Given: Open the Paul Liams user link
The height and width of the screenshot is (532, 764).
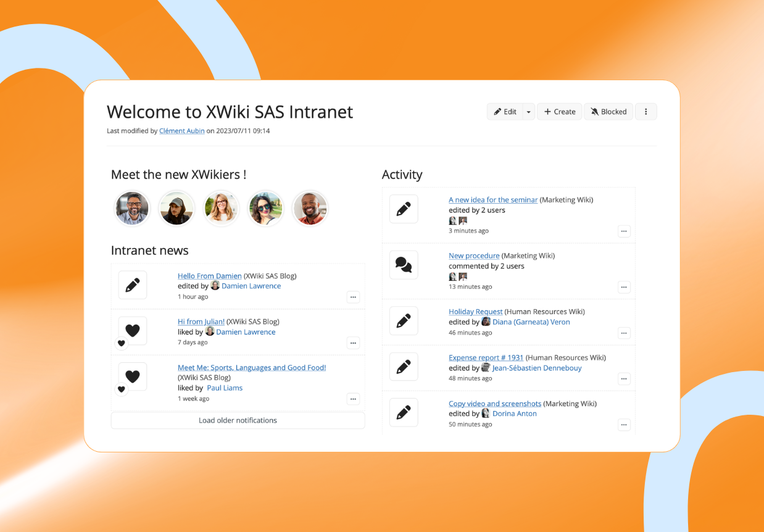Looking at the screenshot, I should [225, 388].
